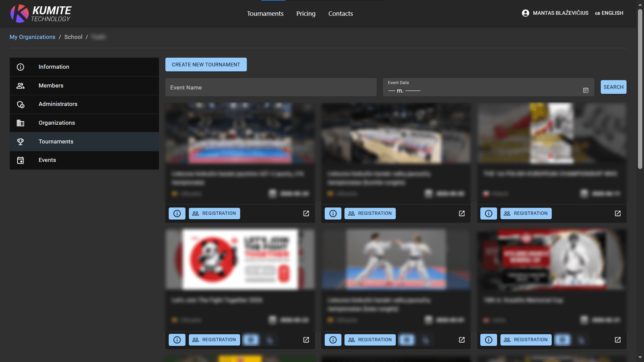Click the Event Name input field
The height and width of the screenshot is (362, 644).
tap(271, 87)
